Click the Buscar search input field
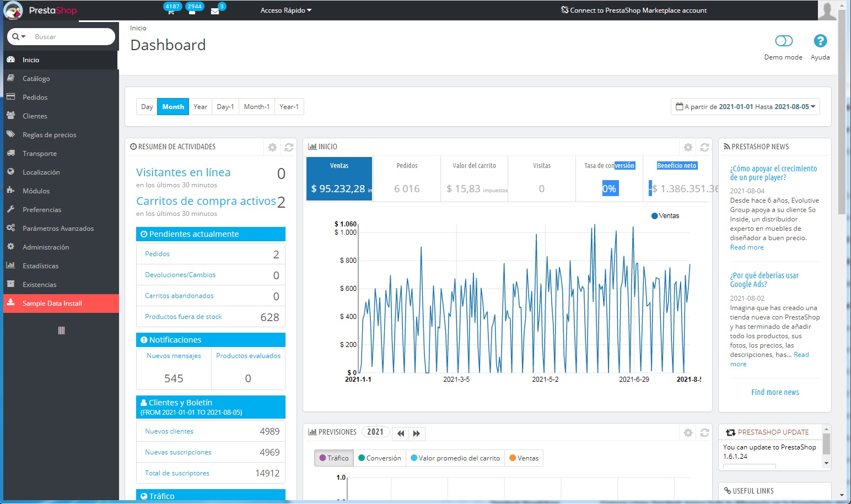Screen dimensions: 851x504 pyautogui.click(x=72, y=37)
